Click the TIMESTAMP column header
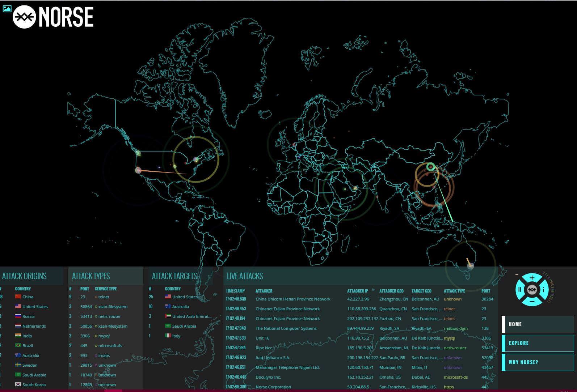Image resolution: width=577 pixels, height=392 pixels. [x=235, y=291]
